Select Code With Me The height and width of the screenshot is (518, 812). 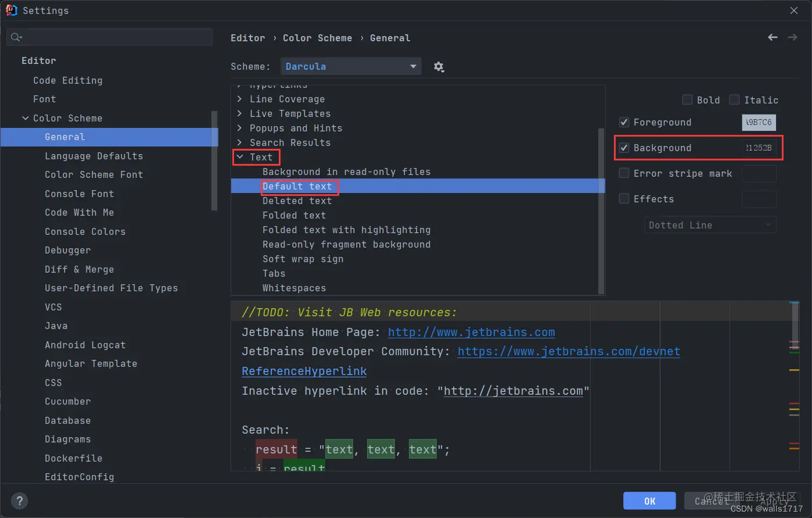(x=79, y=212)
